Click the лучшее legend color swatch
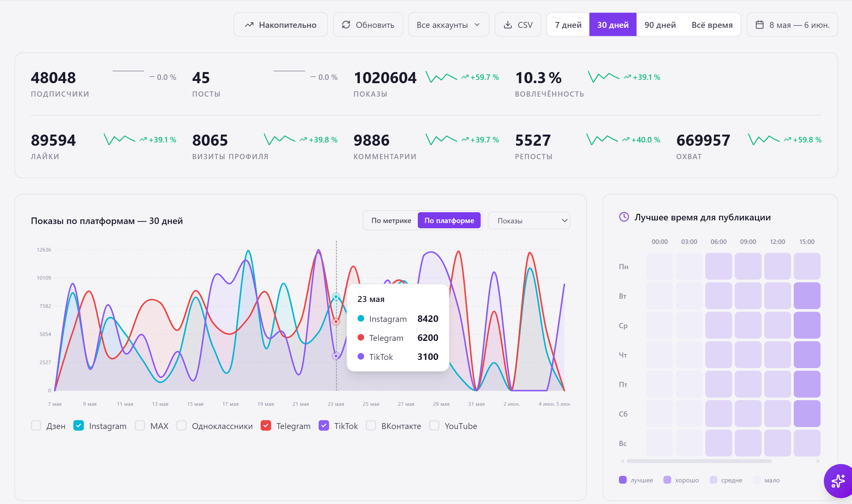852x504 pixels. point(623,480)
